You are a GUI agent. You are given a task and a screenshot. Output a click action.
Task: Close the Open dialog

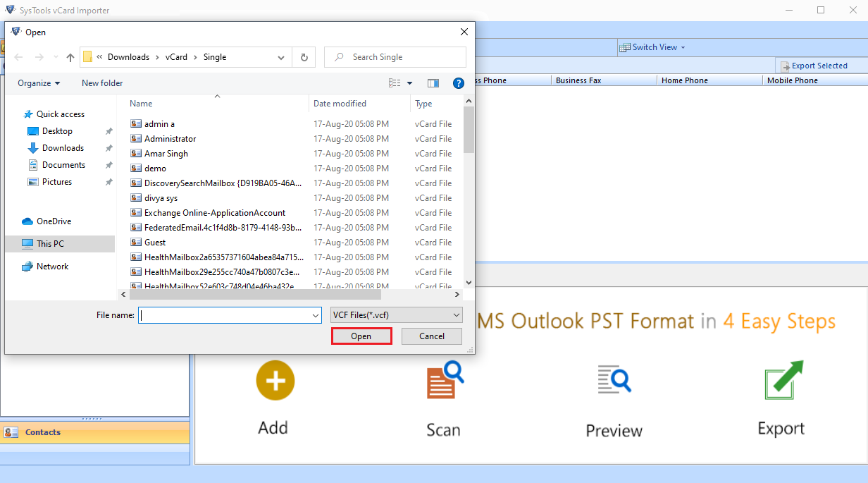point(464,32)
